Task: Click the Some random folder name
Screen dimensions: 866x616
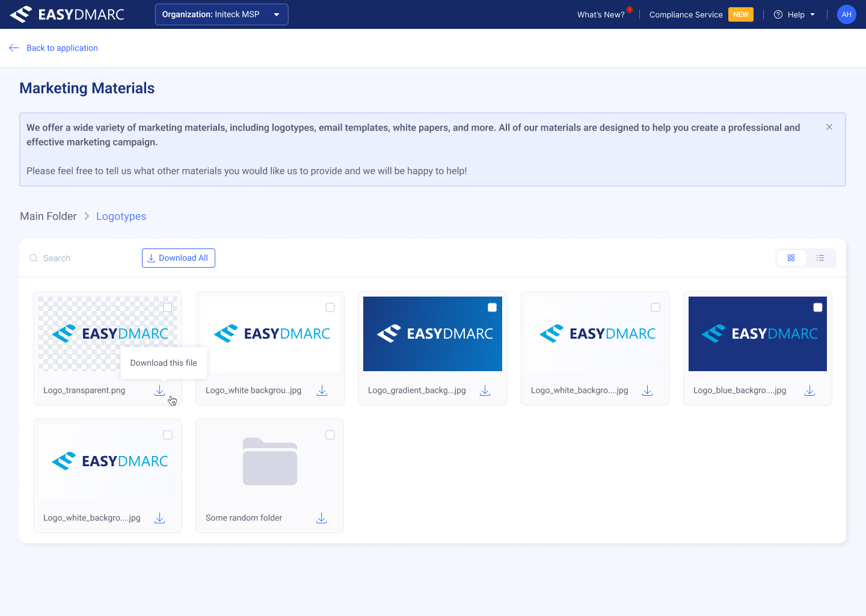Action: pos(244,518)
